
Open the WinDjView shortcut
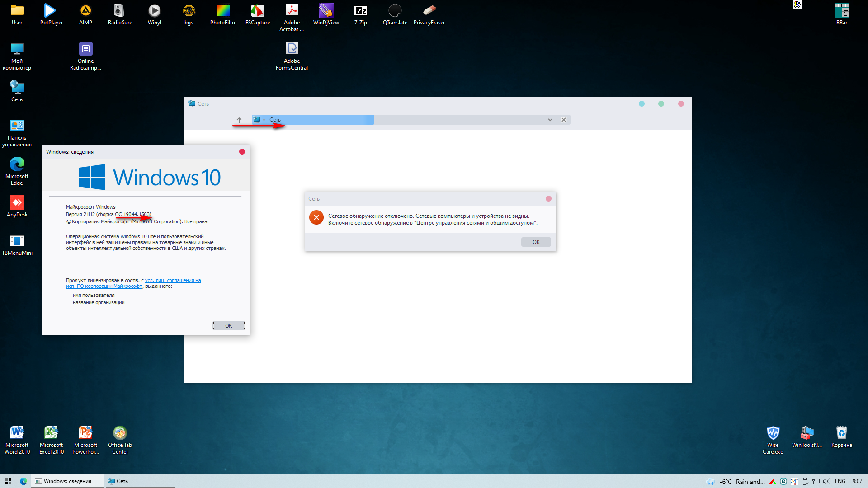pyautogui.click(x=326, y=14)
